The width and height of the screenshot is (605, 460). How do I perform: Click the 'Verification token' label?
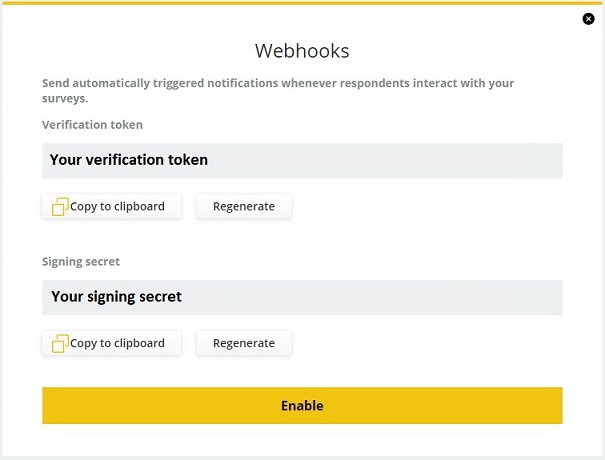(92, 125)
